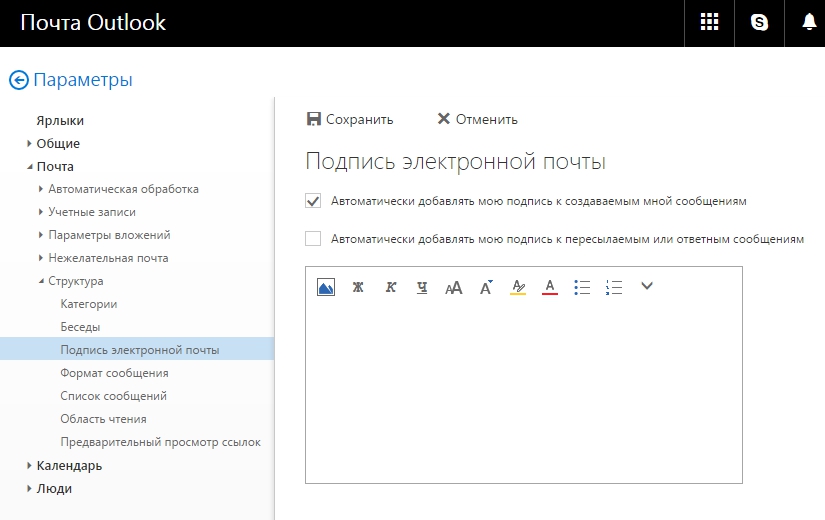This screenshot has width=825, height=520.
Task: Open the app launcher grid
Action: (x=709, y=22)
